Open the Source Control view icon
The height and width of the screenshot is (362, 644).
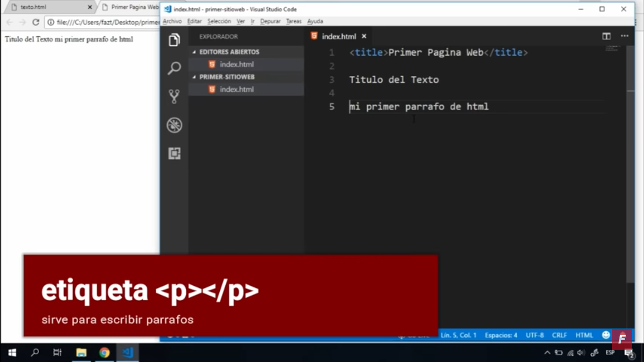174,97
